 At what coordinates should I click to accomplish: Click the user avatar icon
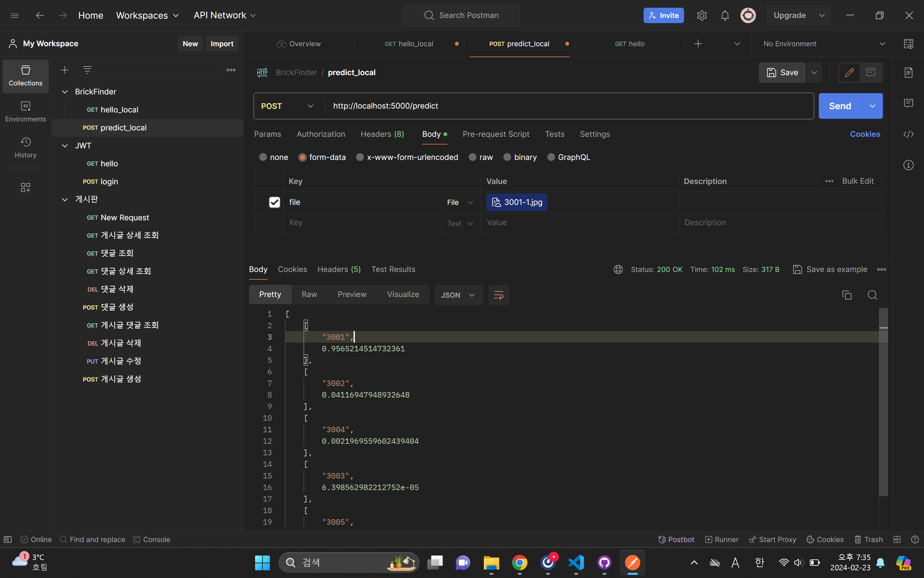pyautogui.click(x=748, y=15)
